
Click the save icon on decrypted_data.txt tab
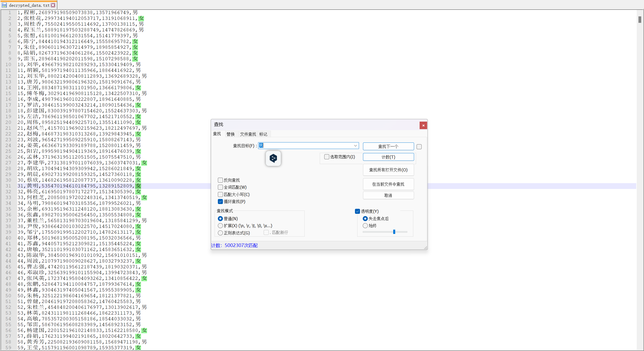point(4,5)
